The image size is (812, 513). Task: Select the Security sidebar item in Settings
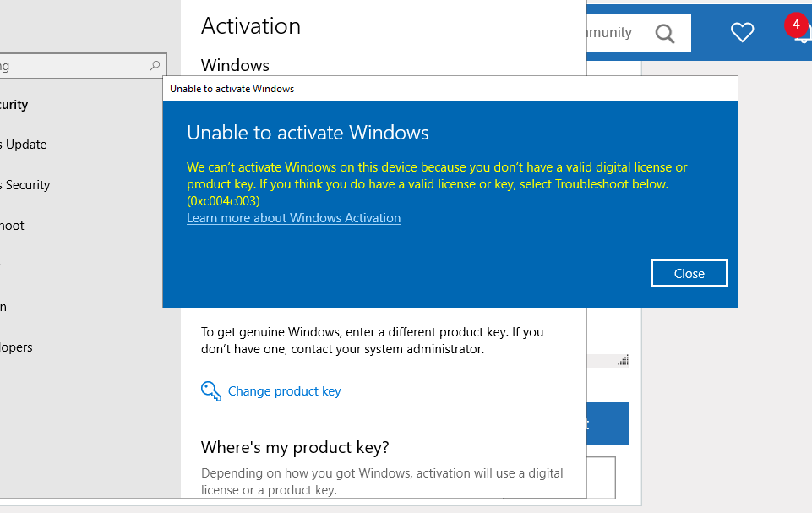[25, 185]
